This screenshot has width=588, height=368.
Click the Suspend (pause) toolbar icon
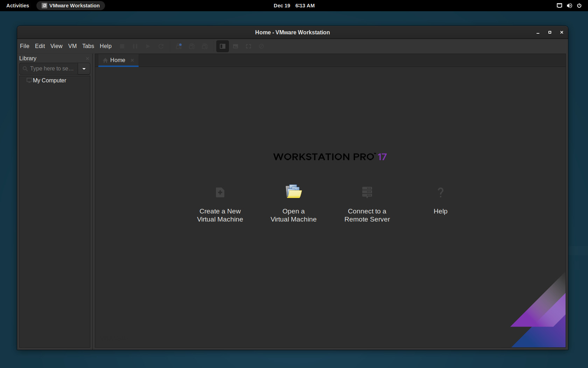tap(135, 46)
